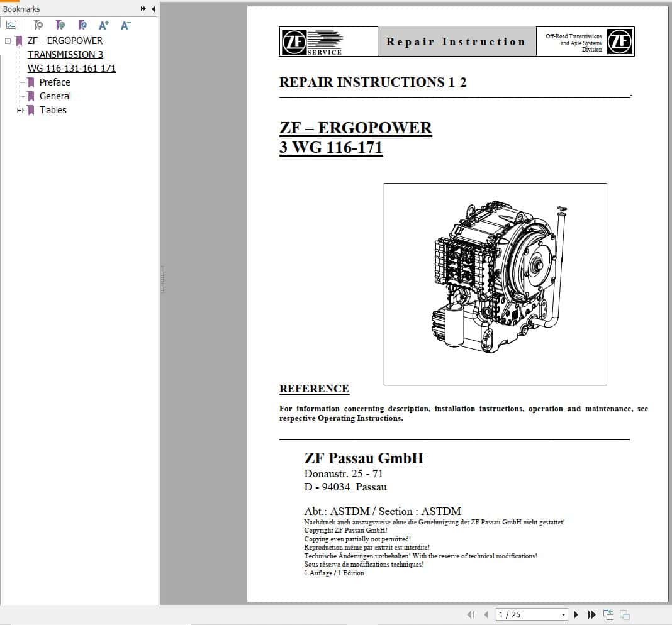Go to the Preface bookmark
The height and width of the screenshot is (625, 672).
[55, 82]
